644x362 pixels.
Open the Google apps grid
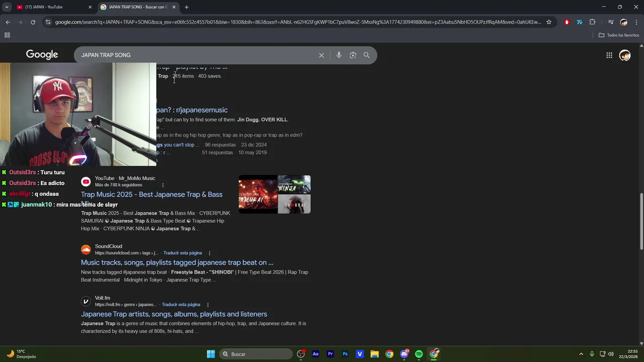609,55
